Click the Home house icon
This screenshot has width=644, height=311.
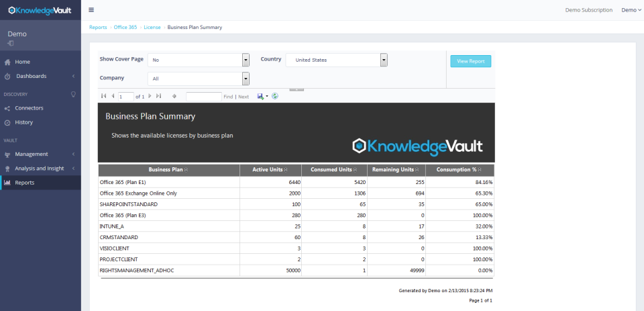[x=7, y=62]
